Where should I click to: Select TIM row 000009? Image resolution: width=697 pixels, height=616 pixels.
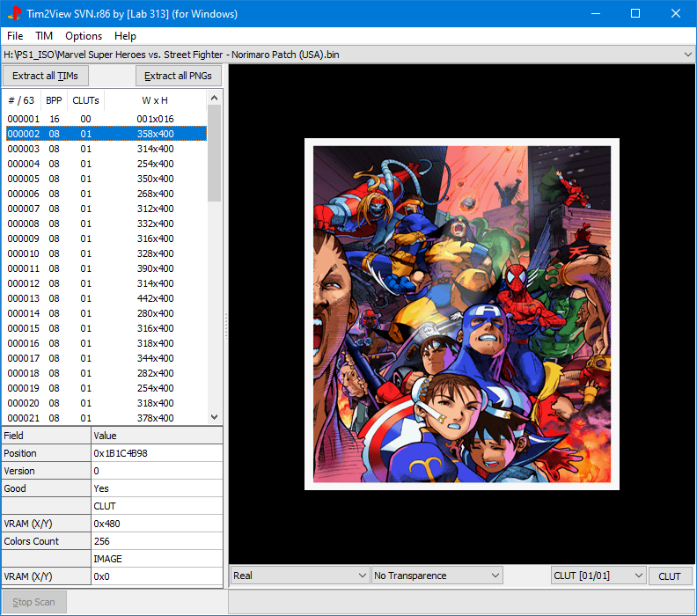106,238
